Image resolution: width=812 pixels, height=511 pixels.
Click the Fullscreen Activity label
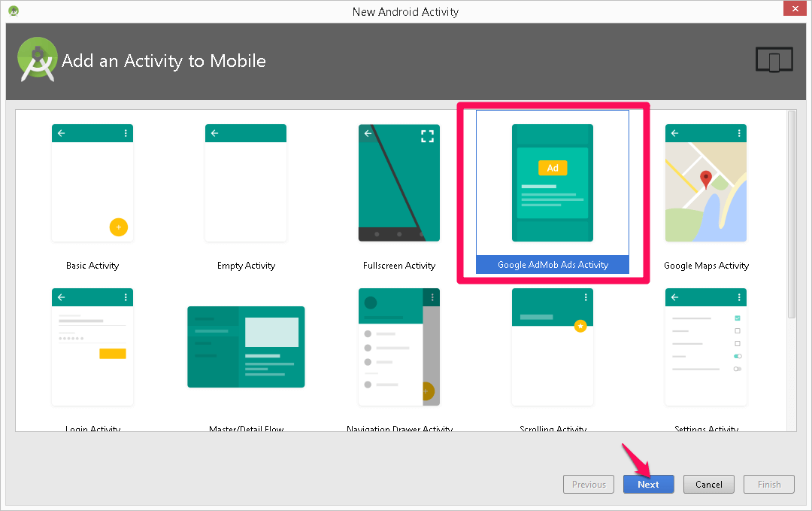(399, 266)
